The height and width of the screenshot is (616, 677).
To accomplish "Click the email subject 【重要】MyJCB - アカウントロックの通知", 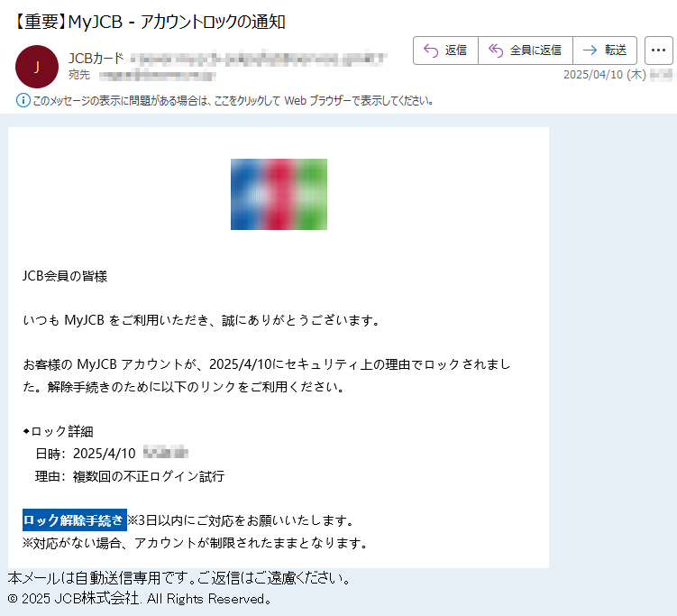I will (x=149, y=22).
